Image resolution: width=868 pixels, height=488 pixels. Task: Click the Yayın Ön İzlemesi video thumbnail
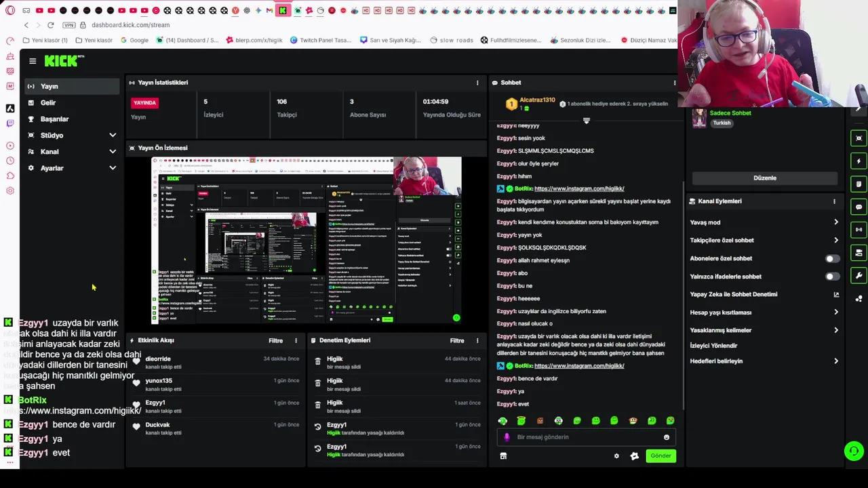click(x=307, y=241)
